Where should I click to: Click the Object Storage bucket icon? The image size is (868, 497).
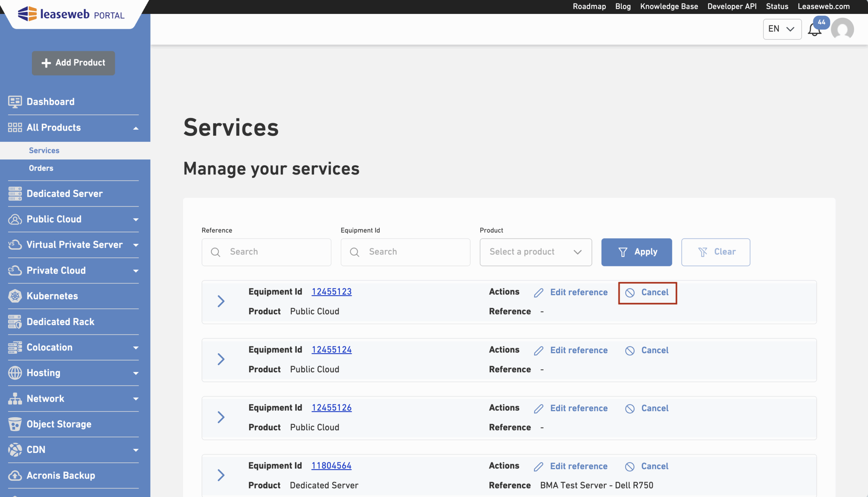(15, 424)
